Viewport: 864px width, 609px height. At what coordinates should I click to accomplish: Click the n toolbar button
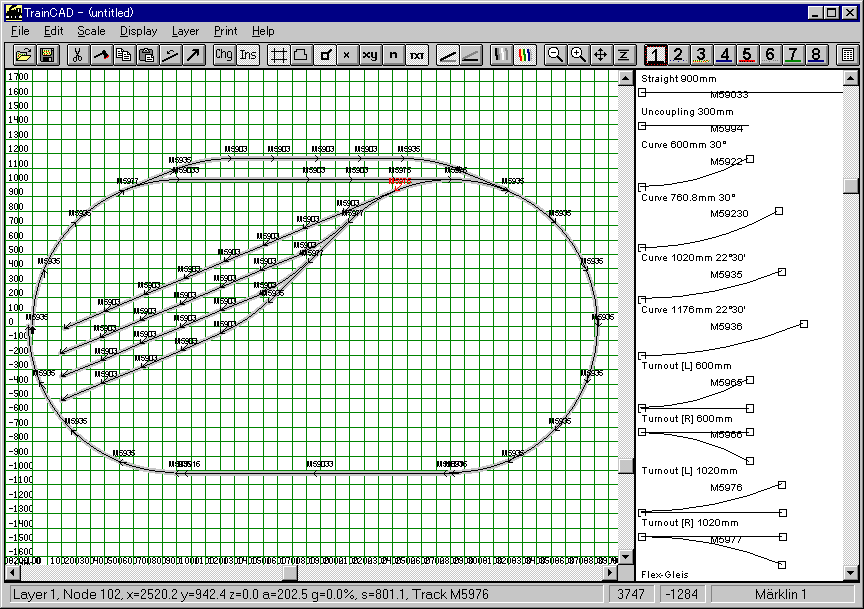(393, 55)
